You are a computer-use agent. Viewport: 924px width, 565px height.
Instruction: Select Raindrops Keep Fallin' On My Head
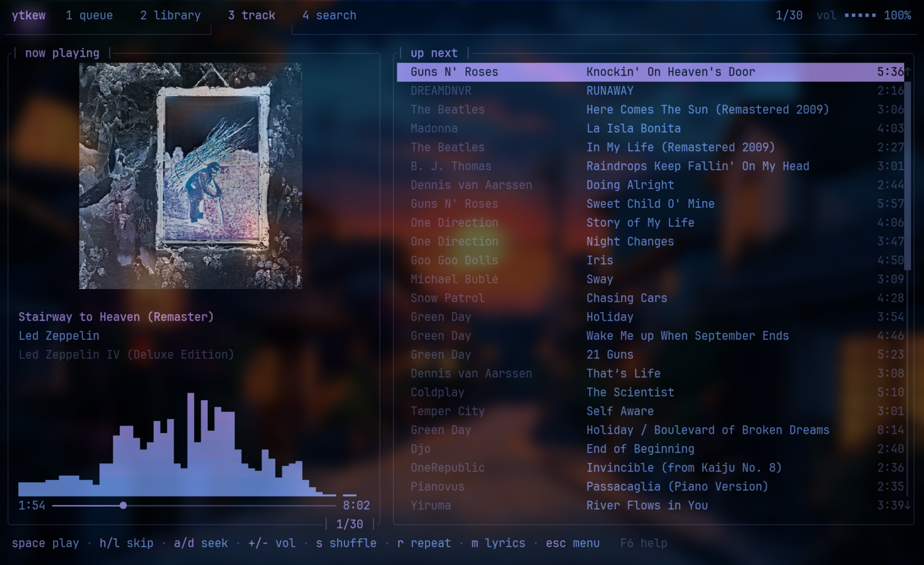[x=650, y=166]
